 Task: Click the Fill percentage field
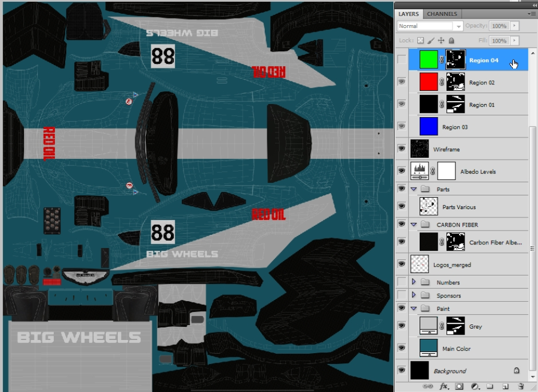pyautogui.click(x=499, y=41)
